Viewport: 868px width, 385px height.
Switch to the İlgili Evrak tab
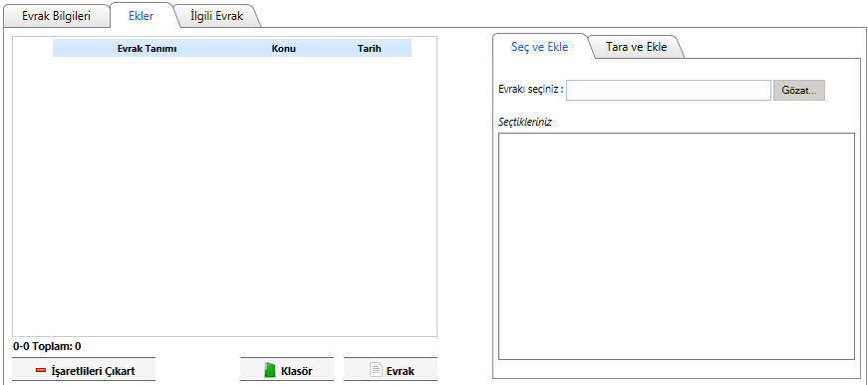[x=216, y=16]
